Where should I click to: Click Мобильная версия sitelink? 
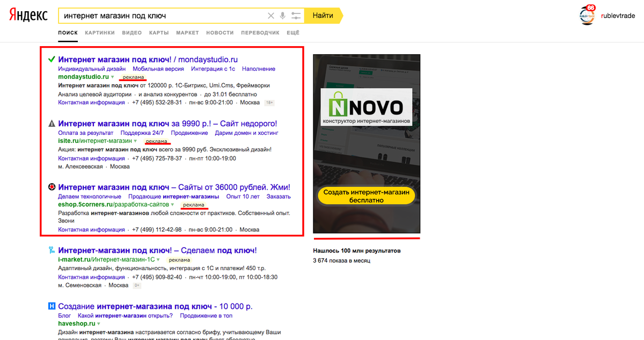click(x=158, y=69)
